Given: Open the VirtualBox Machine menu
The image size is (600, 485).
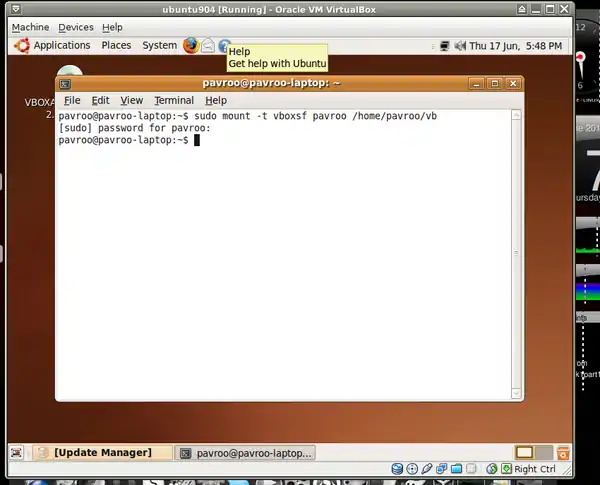Looking at the screenshot, I should (30, 27).
